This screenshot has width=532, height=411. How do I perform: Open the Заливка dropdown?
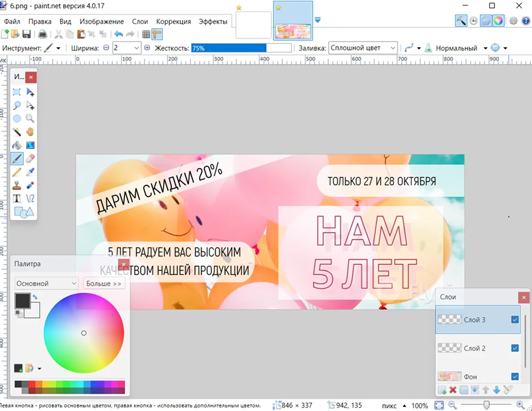point(393,47)
